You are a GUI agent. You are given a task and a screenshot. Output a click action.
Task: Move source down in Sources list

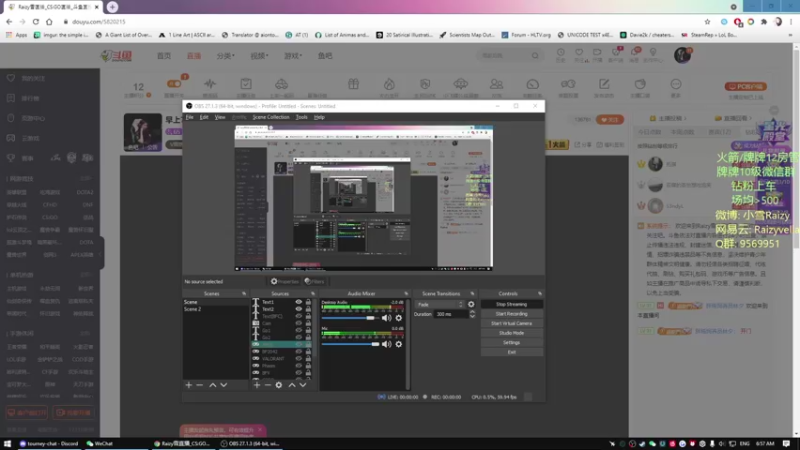click(303, 385)
